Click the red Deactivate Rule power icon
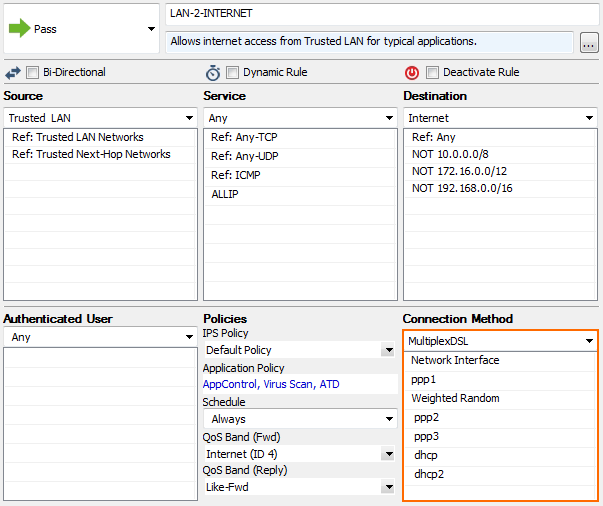 [x=412, y=72]
